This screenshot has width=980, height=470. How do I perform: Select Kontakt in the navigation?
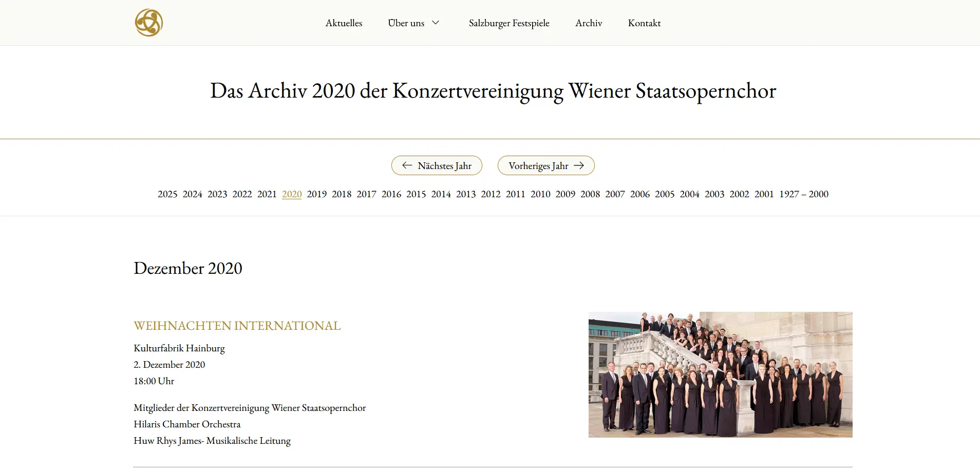point(645,23)
